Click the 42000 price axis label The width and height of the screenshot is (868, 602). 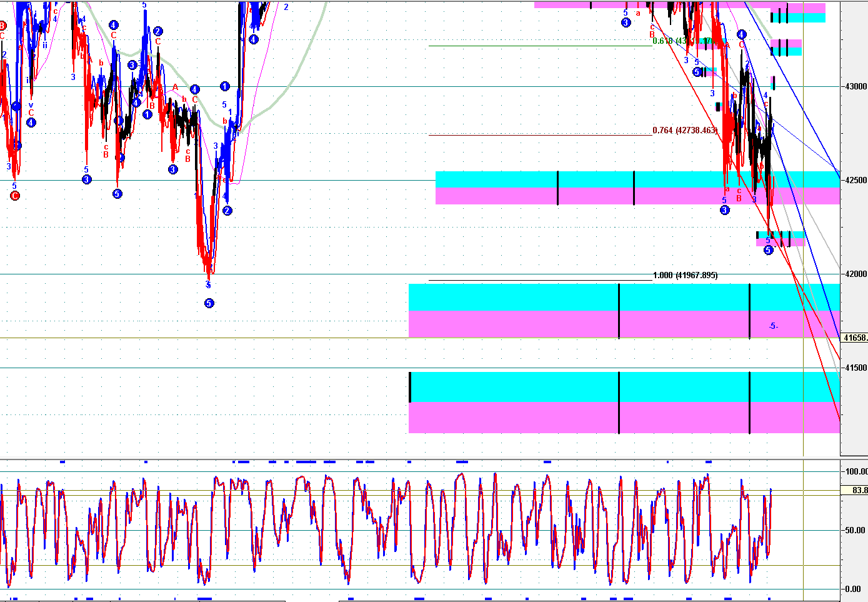click(856, 274)
